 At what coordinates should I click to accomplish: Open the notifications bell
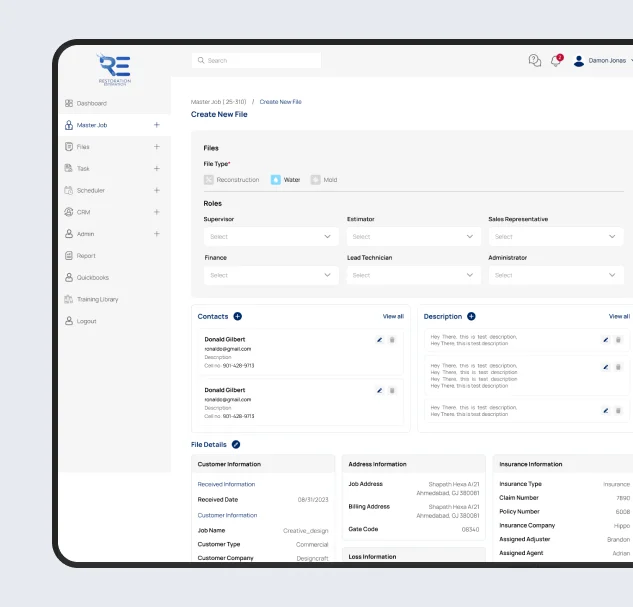coord(557,61)
